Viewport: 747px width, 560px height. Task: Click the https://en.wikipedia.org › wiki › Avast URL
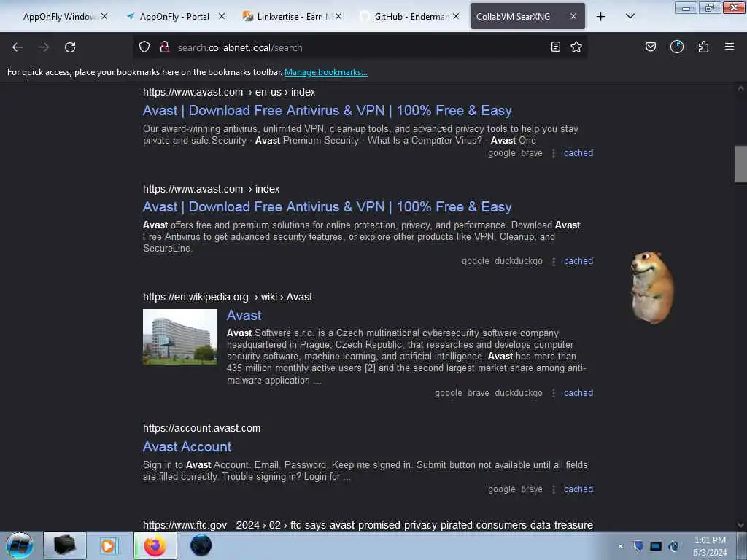228,297
